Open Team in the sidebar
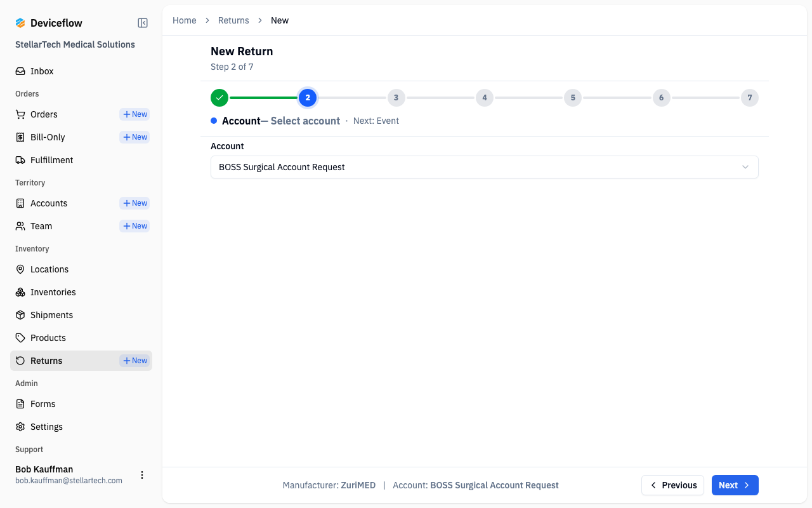This screenshot has width=812, height=508. 41,226
